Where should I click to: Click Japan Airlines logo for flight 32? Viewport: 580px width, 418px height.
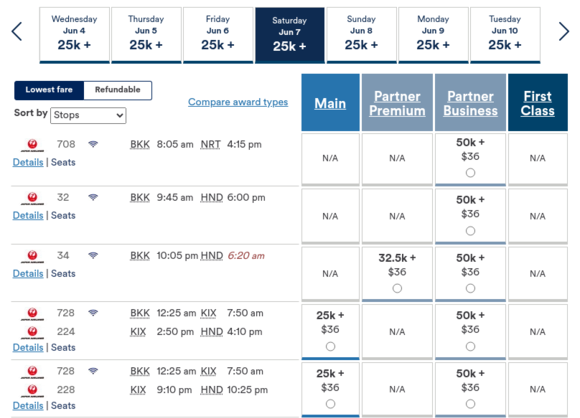point(33,198)
